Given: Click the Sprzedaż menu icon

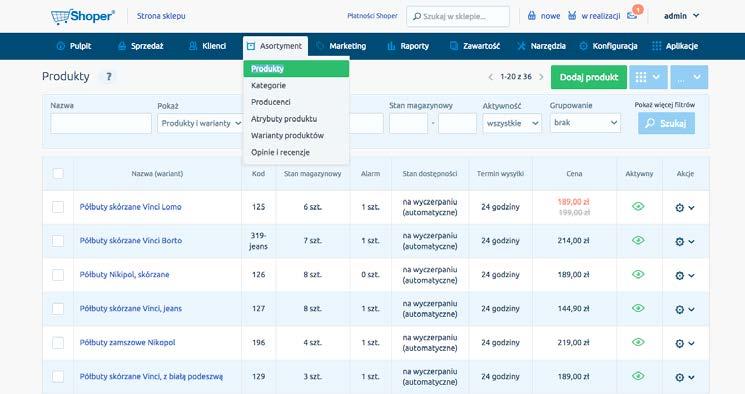Looking at the screenshot, I should pos(122,46).
